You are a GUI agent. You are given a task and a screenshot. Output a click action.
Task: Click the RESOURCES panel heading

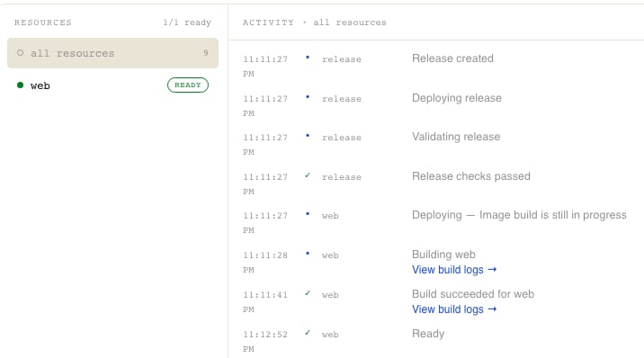43,22
